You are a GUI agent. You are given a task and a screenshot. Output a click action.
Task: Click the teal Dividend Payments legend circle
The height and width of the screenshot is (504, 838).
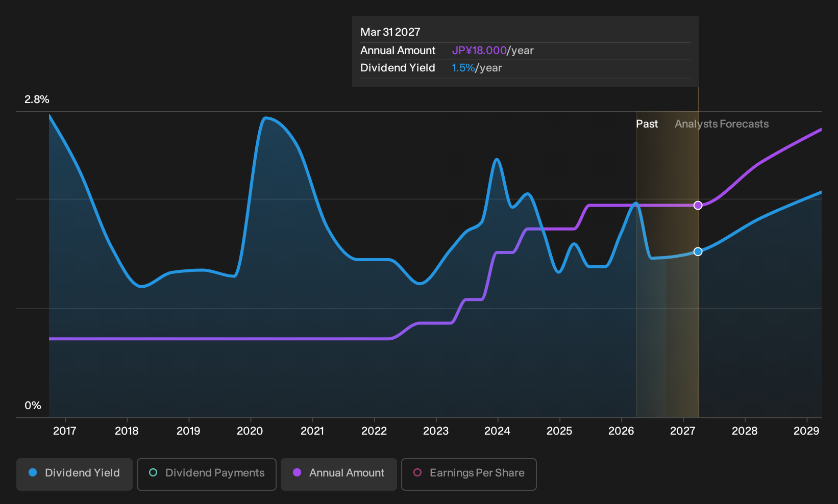tap(153, 472)
